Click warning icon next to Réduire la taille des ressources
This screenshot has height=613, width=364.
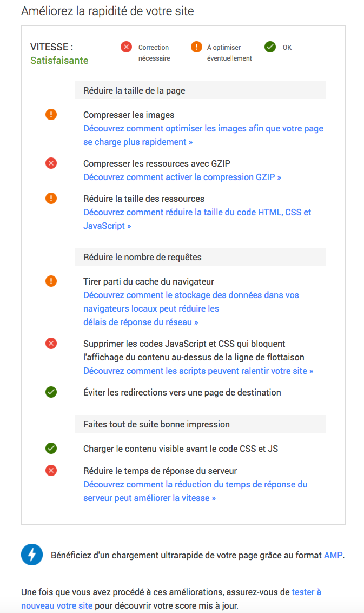(51, 199)
